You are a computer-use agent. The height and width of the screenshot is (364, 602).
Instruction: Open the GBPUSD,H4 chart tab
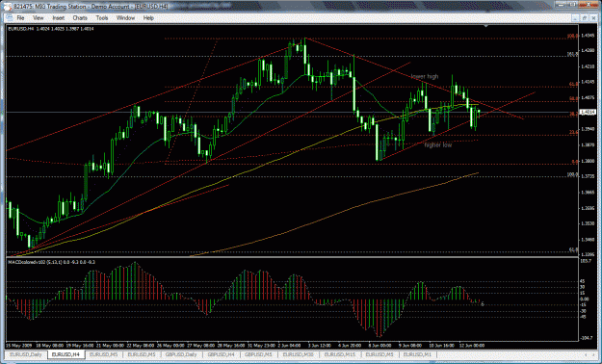tap(222, 354)
